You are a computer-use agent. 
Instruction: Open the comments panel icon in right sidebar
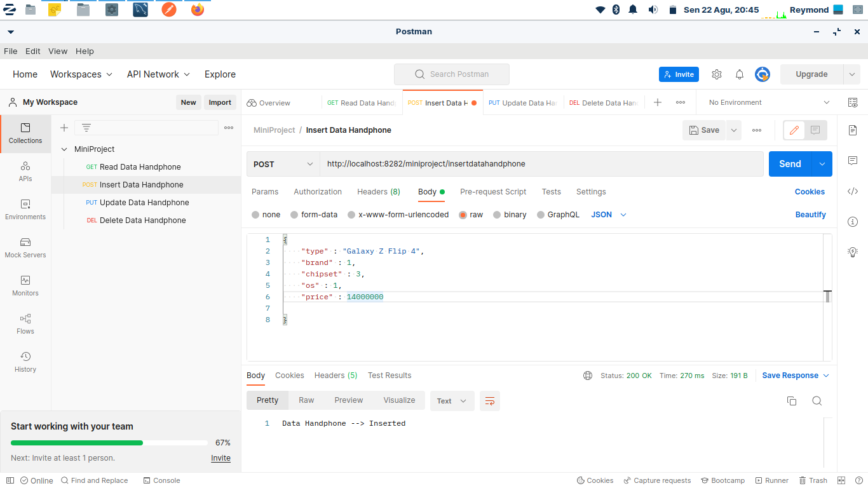coord(853,161)
